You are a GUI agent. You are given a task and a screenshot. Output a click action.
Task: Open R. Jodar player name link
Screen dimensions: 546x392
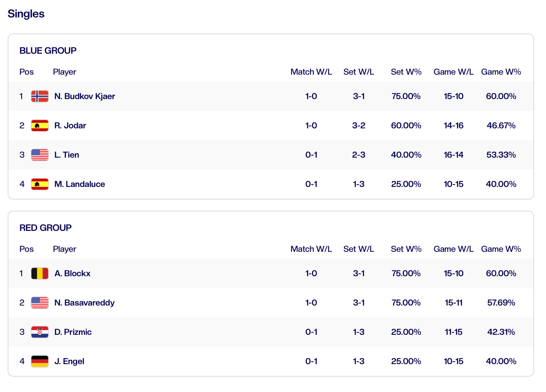point(70,126)
